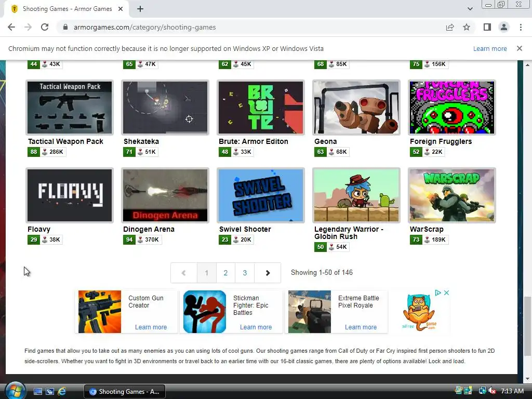This screenshot has height=399, width=532.
Task: Open the AdChoices triangle icon
Action: [438, 292]
